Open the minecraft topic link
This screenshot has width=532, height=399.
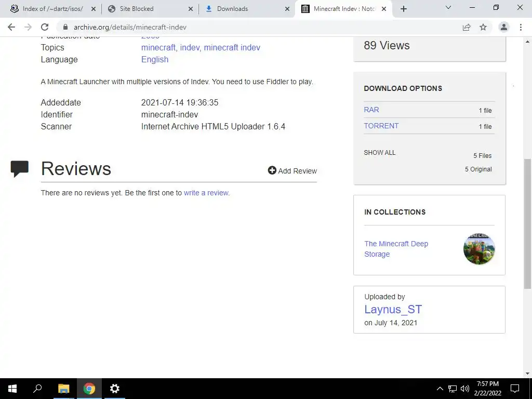[x=158, y=47]
